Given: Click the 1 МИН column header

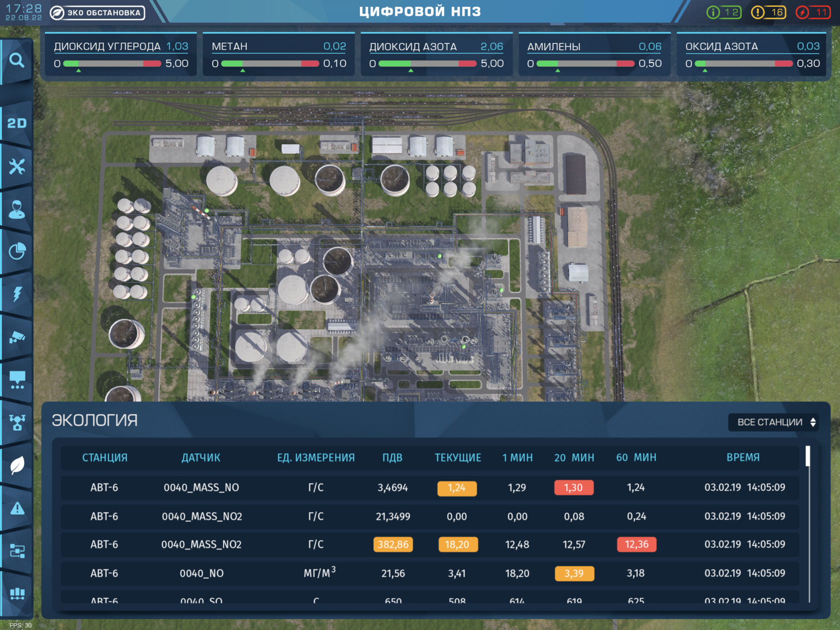Looking at the screenshot, I should (517, 457).
